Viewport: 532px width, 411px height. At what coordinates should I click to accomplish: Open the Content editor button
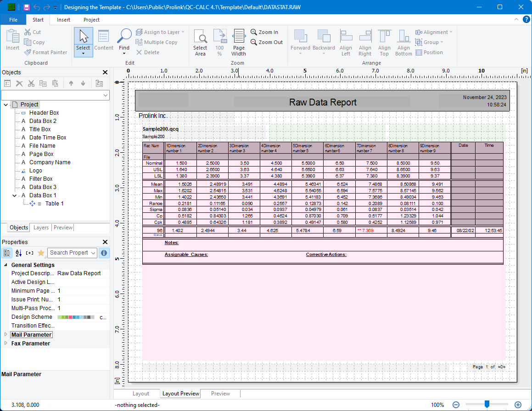pyautogui.click(x=103, y=40)
